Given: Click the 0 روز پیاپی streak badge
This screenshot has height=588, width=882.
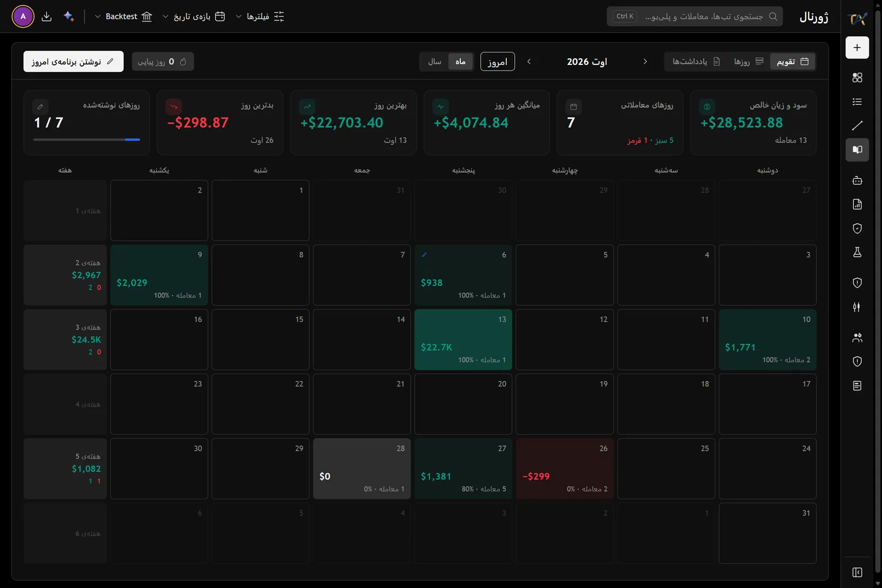Looking at the screenshot, I should tap(163, 62).
